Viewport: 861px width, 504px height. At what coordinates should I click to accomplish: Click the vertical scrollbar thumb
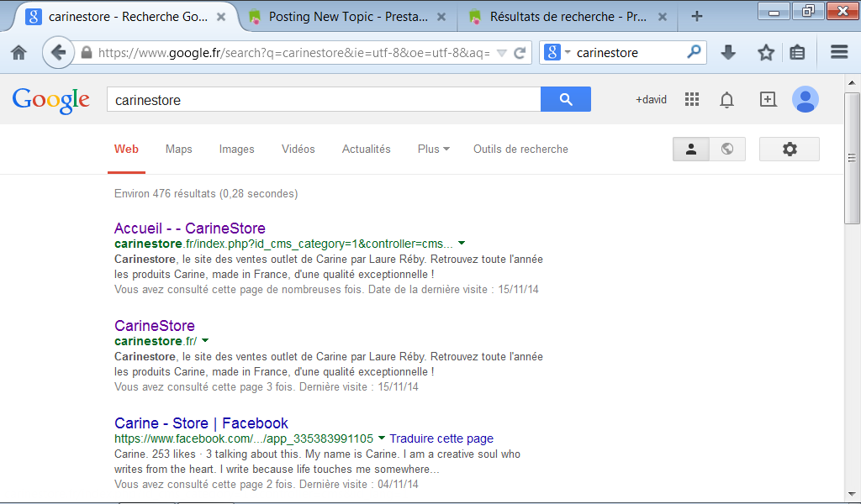click(852, 158)
